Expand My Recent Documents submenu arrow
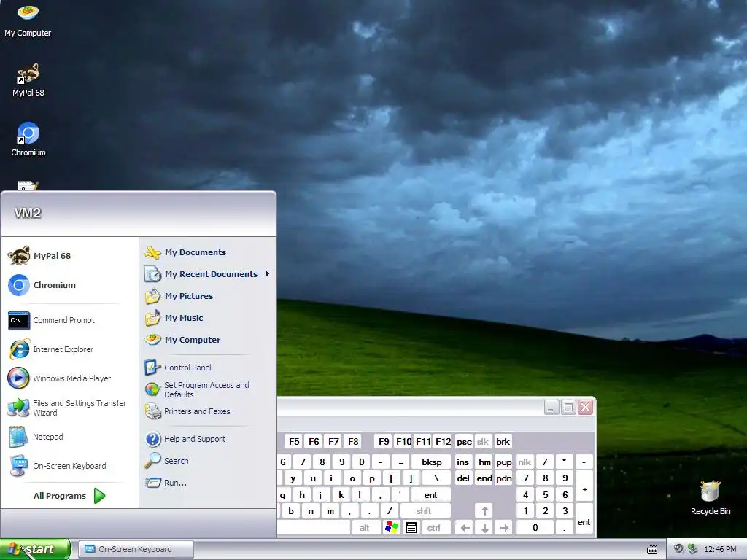 pos(268,274)
